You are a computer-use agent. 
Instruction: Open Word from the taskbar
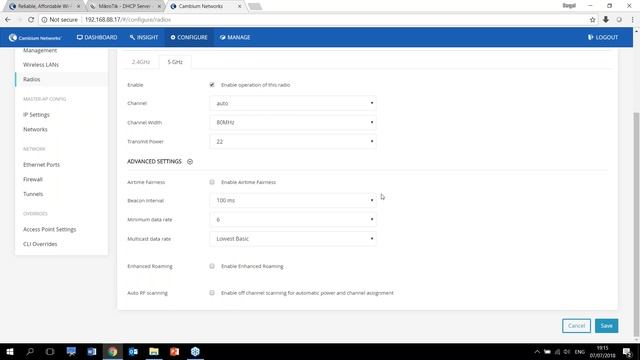92,351
